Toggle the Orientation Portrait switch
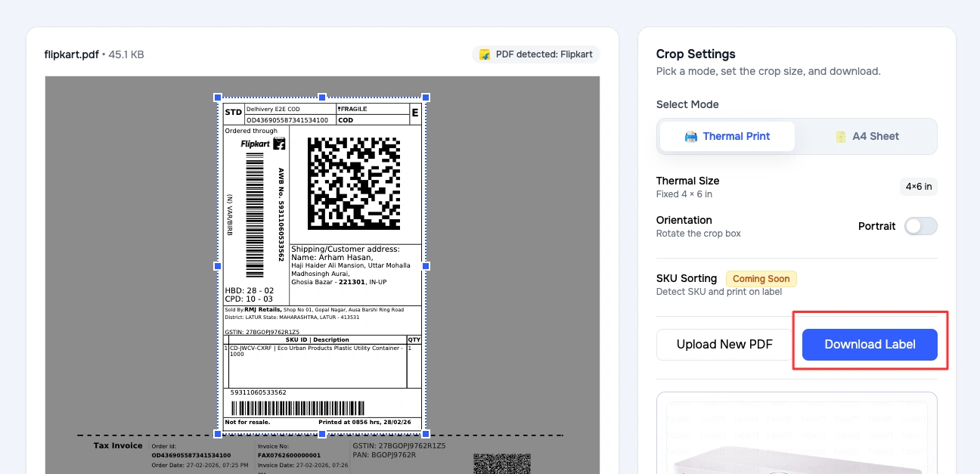 920,226
